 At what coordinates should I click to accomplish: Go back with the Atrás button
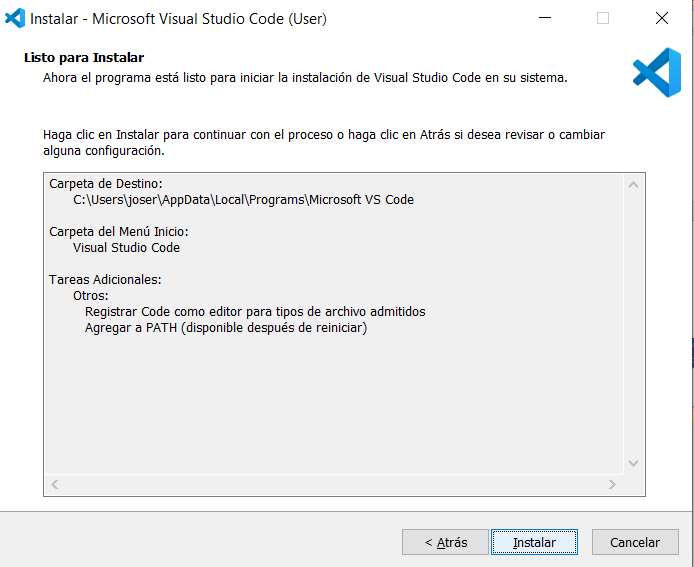pos(445,542)
